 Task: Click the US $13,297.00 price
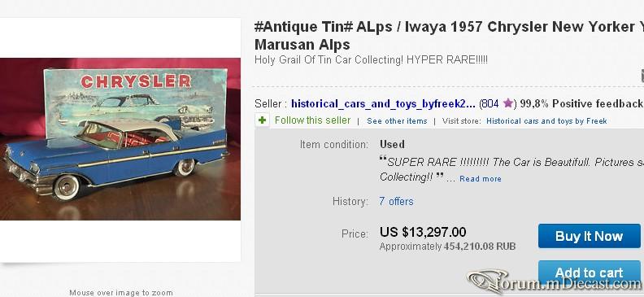423,232
